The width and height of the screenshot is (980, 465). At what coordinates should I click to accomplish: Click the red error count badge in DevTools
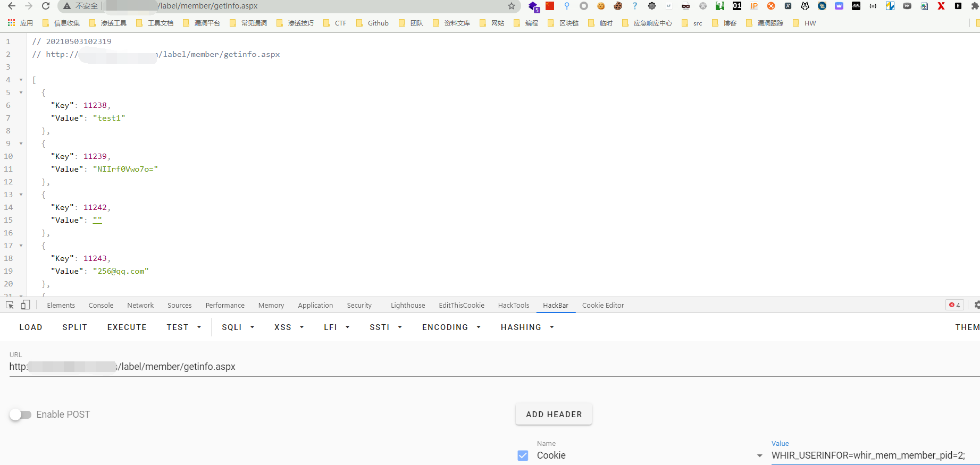point(954,305)
